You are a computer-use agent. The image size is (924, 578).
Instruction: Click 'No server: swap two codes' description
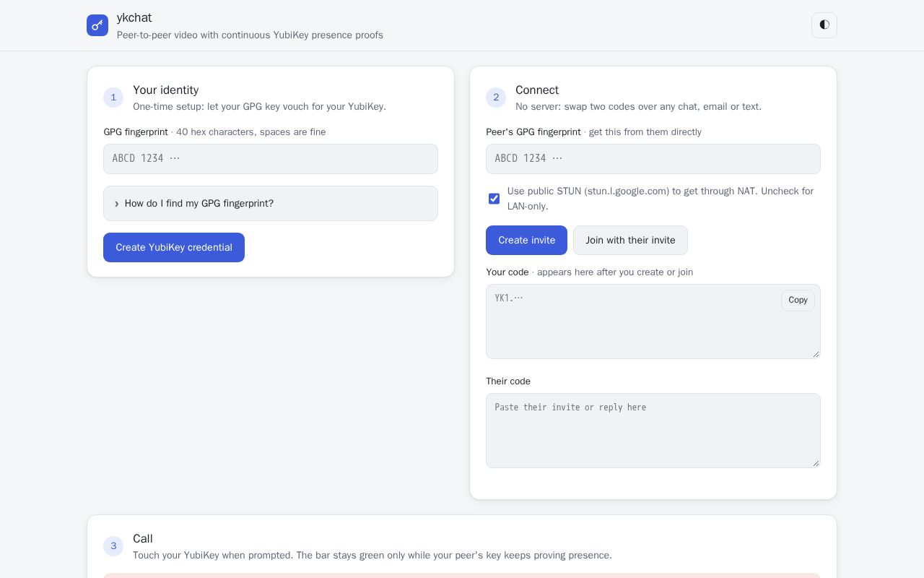(x=638, y=106)
